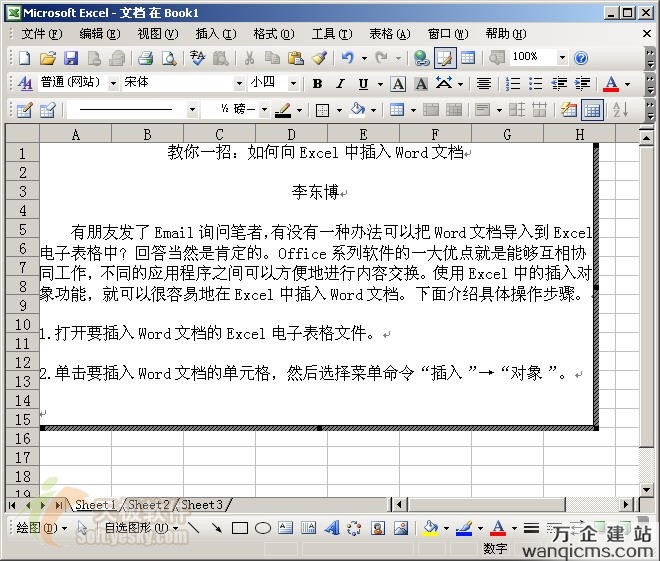Click the Insert Table icon
The width and height of the screenshot is (660, 561).
(x=468, y=58)
